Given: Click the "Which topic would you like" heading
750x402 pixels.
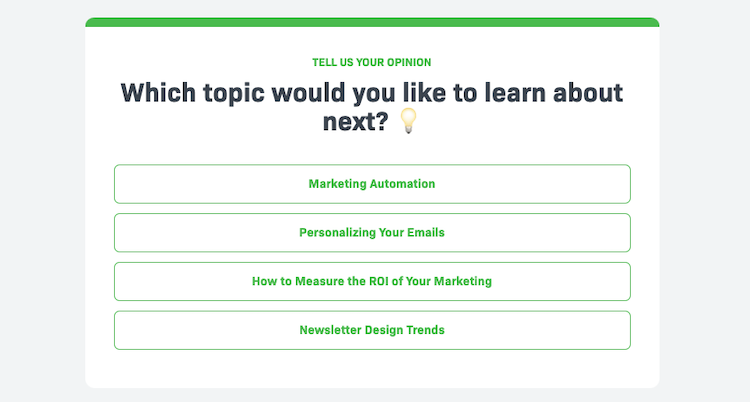Looking at the screenshot, I should 372,93.
